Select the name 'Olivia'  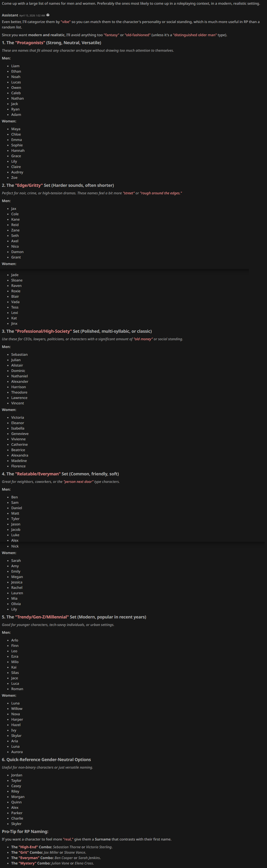tap(16, 604)
